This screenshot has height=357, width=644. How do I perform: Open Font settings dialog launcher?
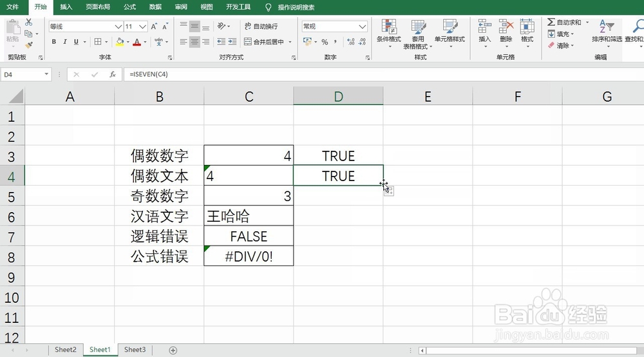170,58
